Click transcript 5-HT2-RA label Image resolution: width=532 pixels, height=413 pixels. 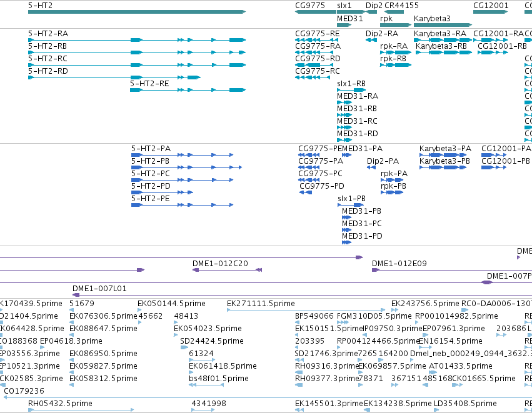click(x=48, y=34)
